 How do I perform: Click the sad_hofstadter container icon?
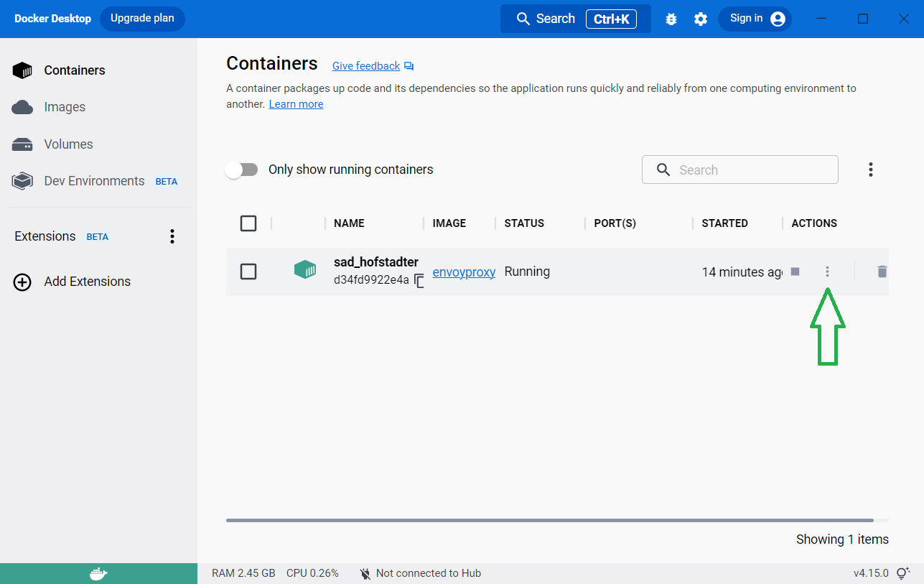305,270
